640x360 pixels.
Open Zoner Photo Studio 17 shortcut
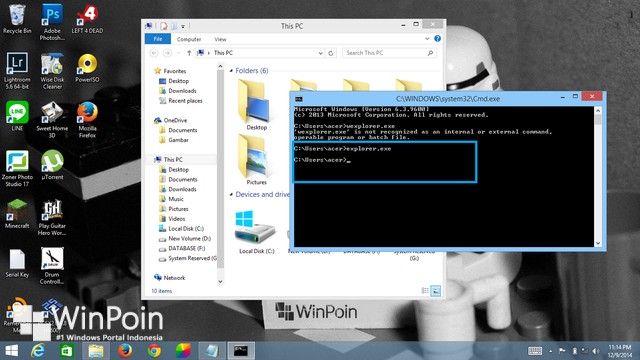(x=17, y=168)
